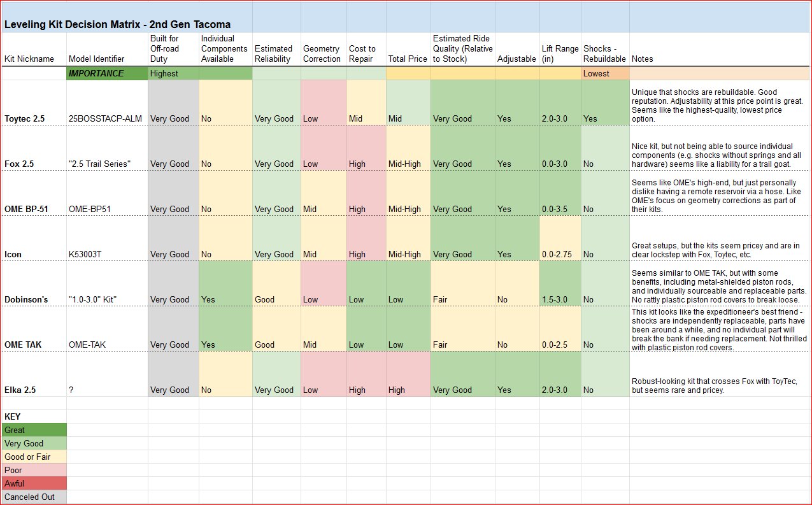Select the Lift Range (in) header
Viewport: 812px width, 505px height.
(560, 49)
